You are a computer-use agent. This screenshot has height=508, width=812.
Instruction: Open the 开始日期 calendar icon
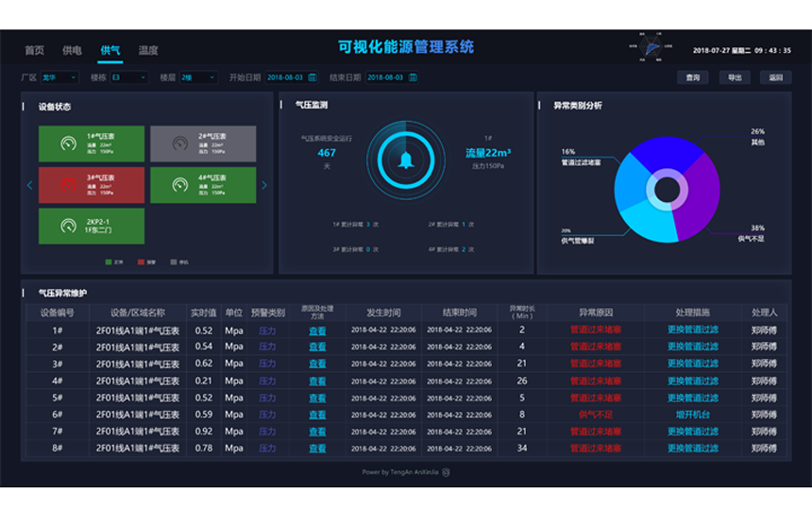click(313, 77)
